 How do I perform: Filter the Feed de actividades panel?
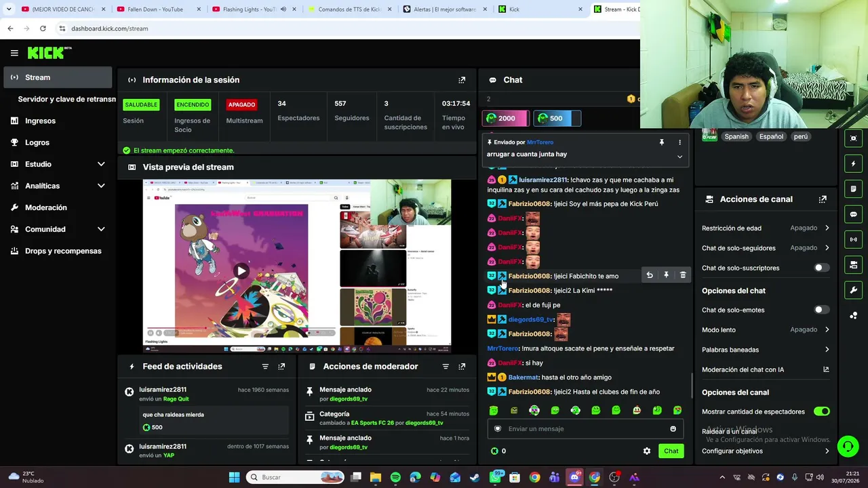click(x=265, y=367)
